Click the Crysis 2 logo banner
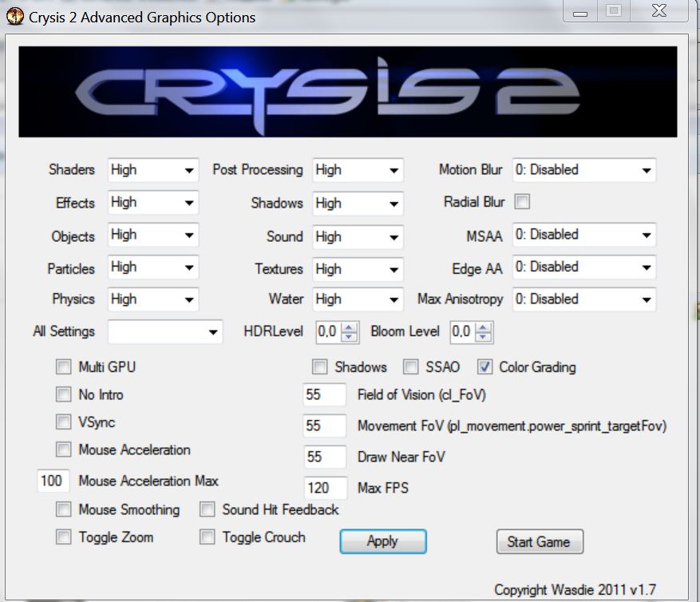700x602 pixels. 348,92
